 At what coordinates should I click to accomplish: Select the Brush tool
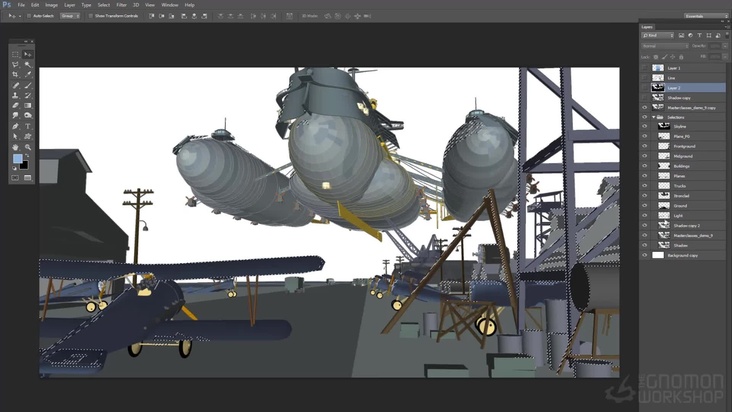[28, 85]
